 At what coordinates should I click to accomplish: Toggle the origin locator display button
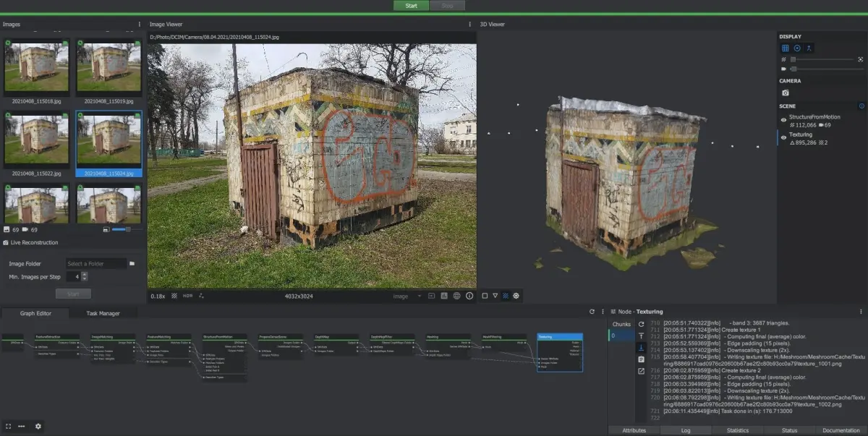pos(809,48)
